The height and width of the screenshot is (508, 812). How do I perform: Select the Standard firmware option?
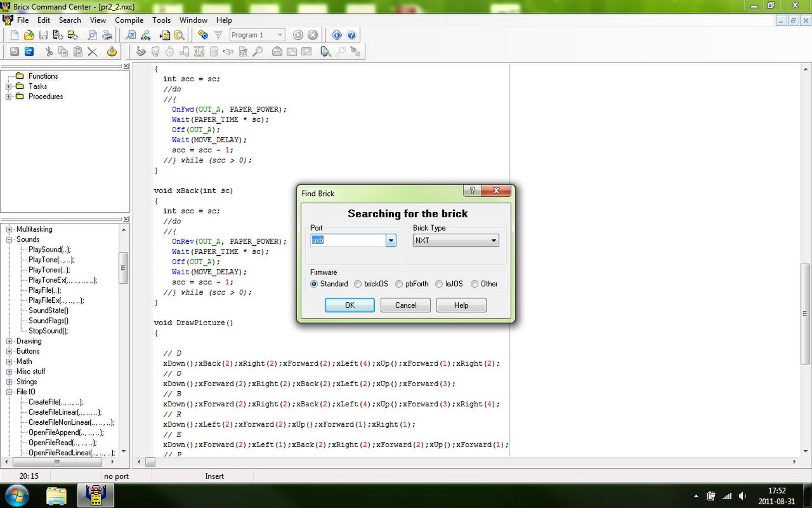coord(314,284)
